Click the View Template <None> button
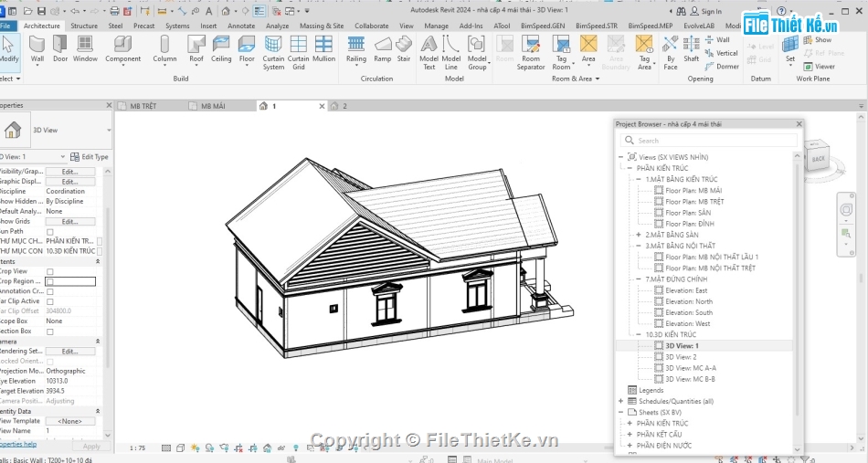Image resolution: width=868 pixels, height=463 pixels. pyautogui.click(x=69, y=421)
